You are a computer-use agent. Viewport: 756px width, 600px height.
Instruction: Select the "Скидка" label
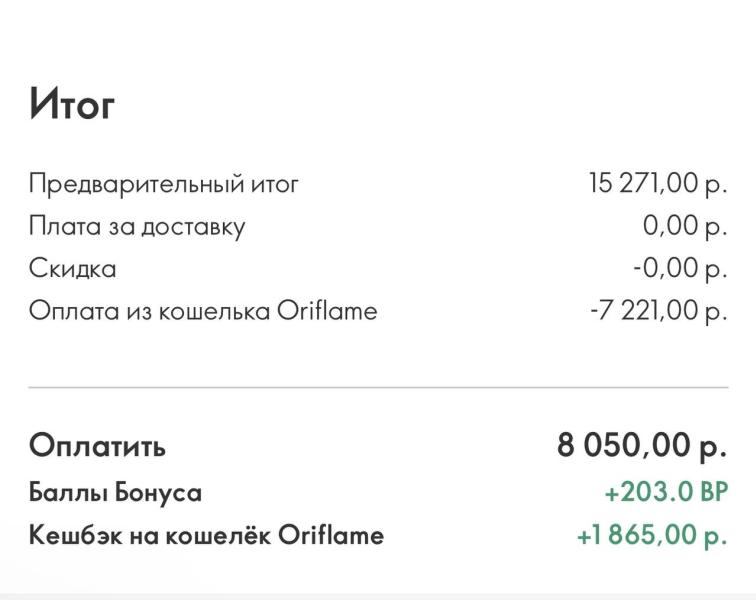pyautogui.click(x=72, y=269)
